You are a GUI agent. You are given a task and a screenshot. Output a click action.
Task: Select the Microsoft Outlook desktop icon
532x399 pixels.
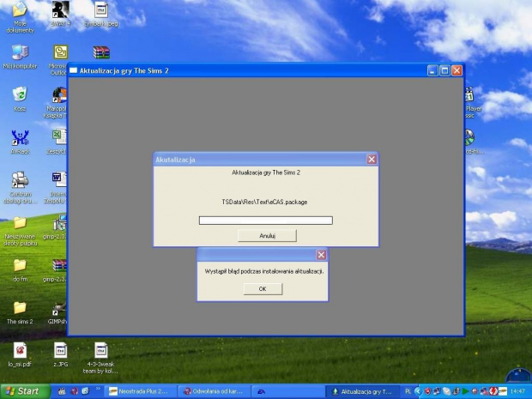(60, 60)
